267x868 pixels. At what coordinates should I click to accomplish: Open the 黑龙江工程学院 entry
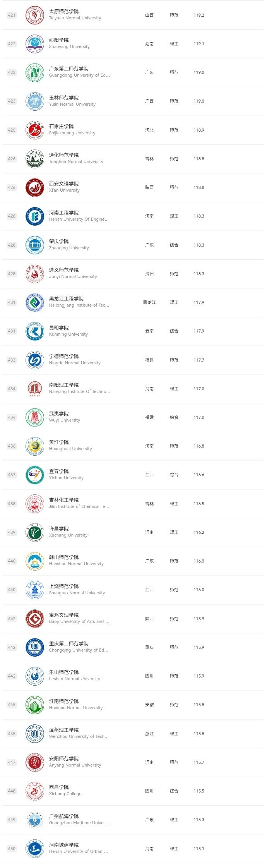(66, 298)
